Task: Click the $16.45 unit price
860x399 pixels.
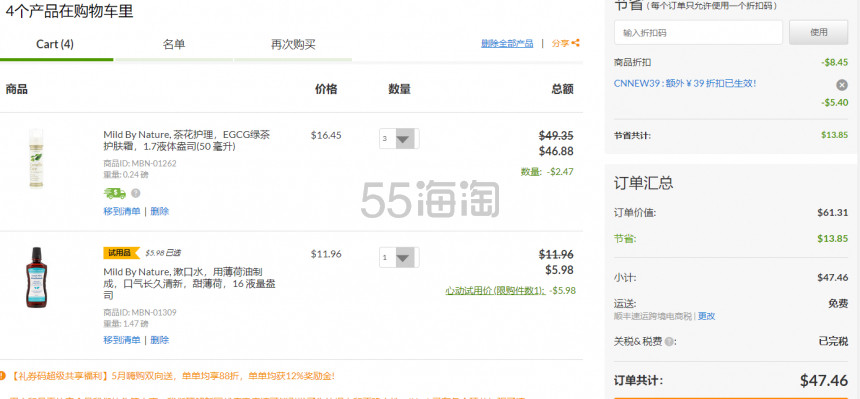Action: click(326, 135)
